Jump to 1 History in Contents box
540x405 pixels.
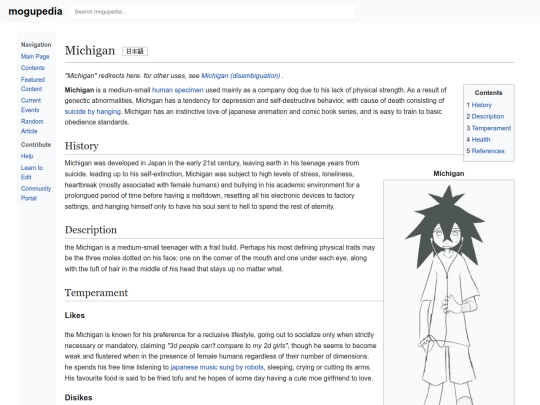[x=479, y=105]
